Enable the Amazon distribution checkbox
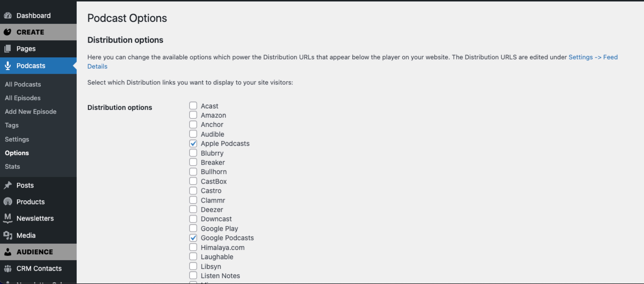Screen dimensions: 644x284 pos(193,115)
